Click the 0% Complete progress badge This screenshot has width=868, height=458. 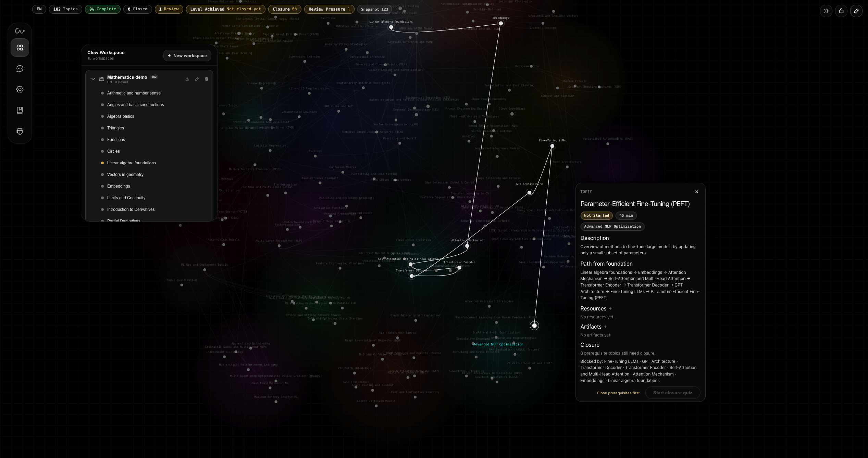coord(102,9)
